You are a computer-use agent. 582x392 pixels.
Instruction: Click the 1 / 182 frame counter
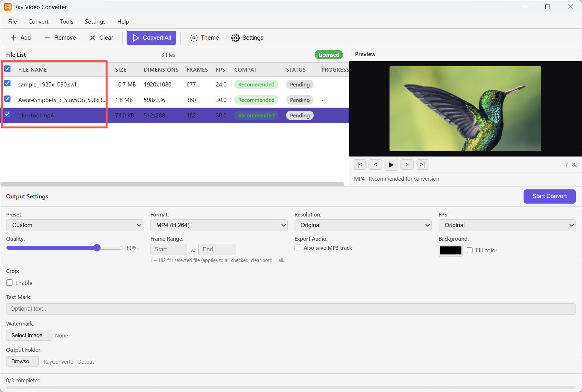pyautogui.click(x=569, y=165)
